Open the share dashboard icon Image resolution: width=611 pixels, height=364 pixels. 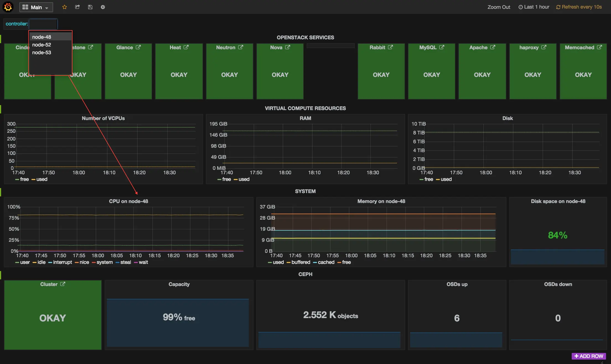point(77,7)
